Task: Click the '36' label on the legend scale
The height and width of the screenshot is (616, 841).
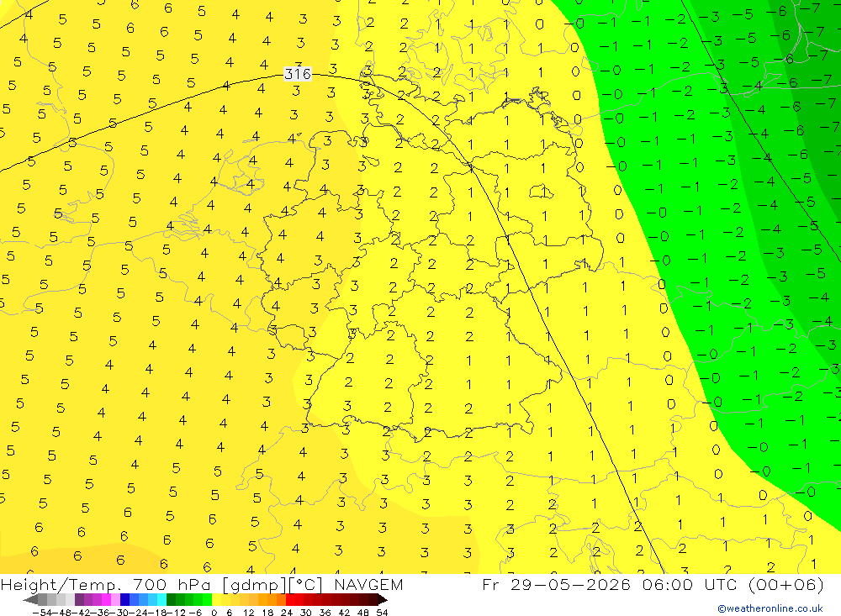Action: 325,613
